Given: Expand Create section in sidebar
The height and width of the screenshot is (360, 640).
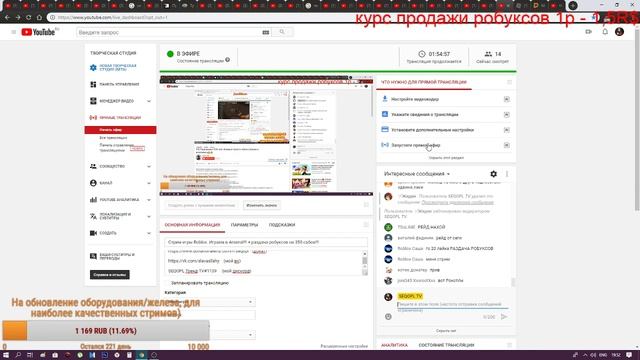Looking at the screenshot, I should pos(149,233).
